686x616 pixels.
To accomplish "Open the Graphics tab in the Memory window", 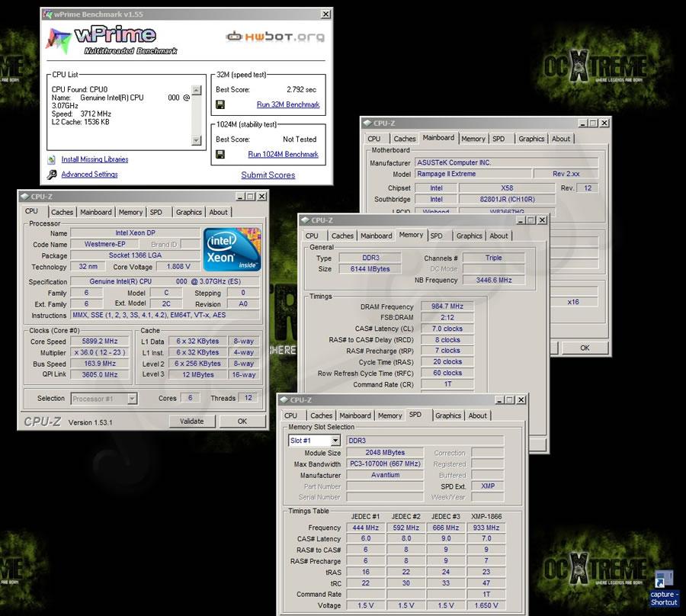I will [x=470, y=236].
